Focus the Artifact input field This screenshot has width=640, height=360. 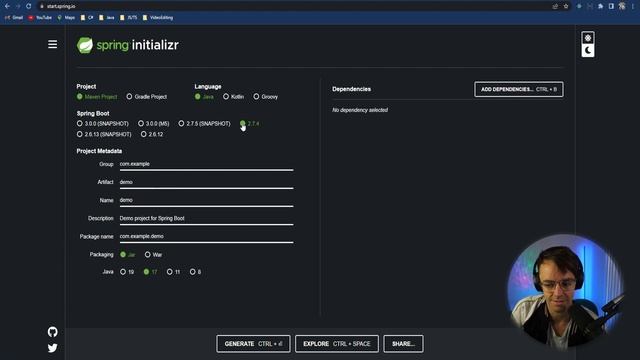(206, 182)
